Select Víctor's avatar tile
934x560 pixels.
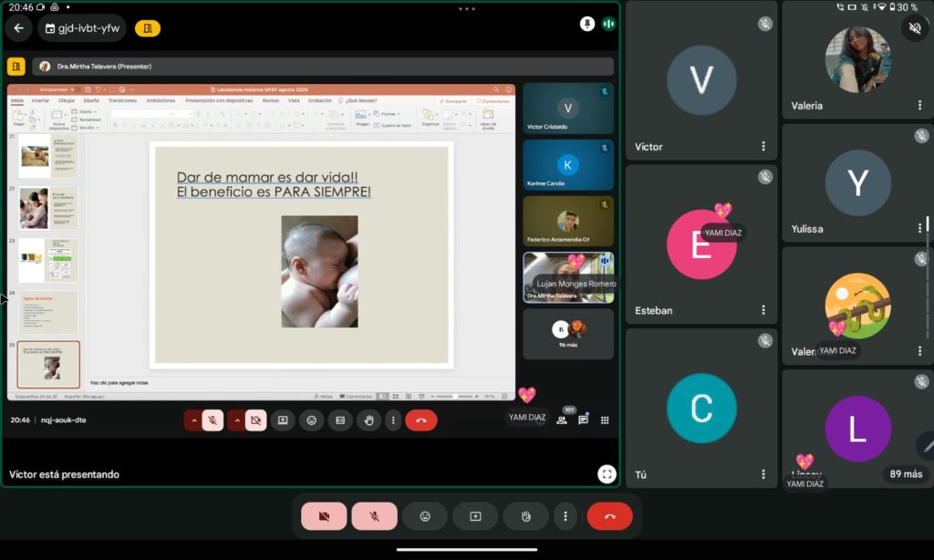click(x=701, y=80)
